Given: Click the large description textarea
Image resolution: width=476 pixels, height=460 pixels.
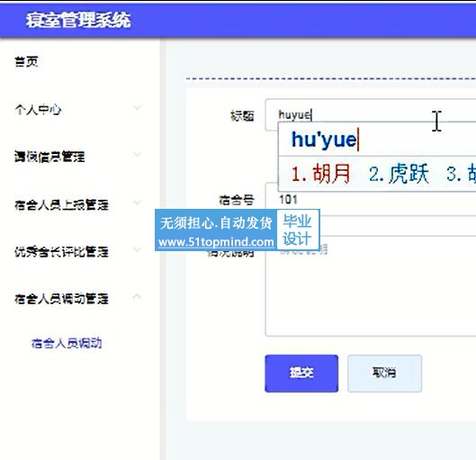Looking at the screenshot, I should (x=371, y=286).
